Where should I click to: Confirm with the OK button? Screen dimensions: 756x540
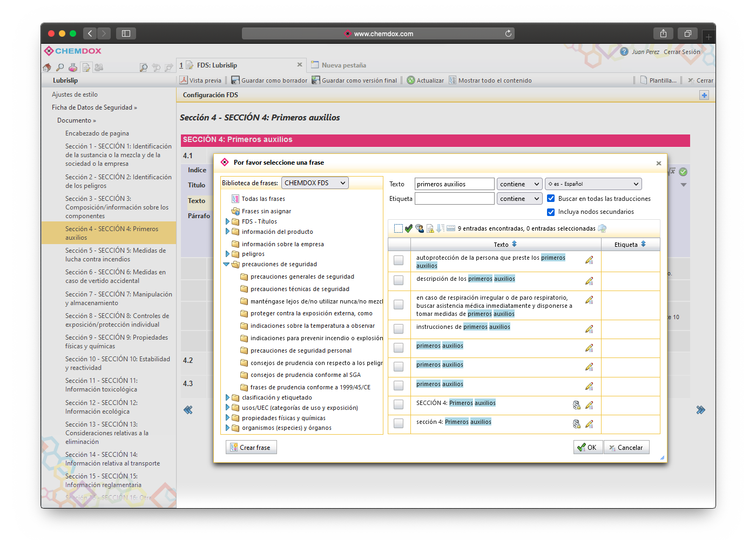(588, 447)
